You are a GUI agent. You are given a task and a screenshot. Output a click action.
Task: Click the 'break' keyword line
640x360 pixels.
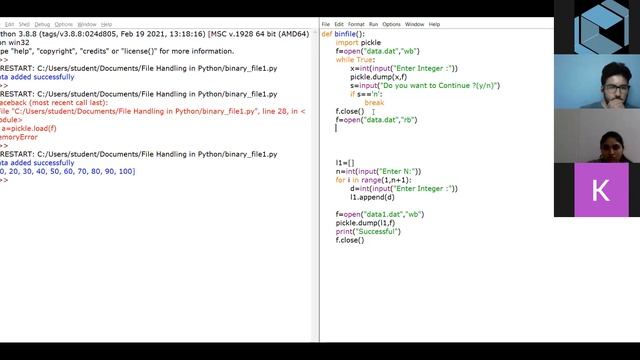[374, 102]
